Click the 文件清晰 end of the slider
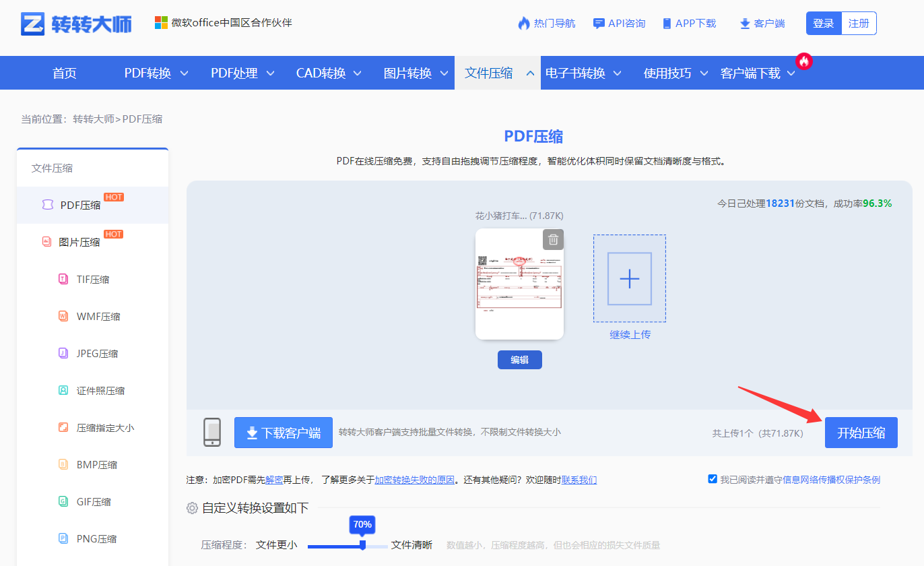 pos(412,545)
